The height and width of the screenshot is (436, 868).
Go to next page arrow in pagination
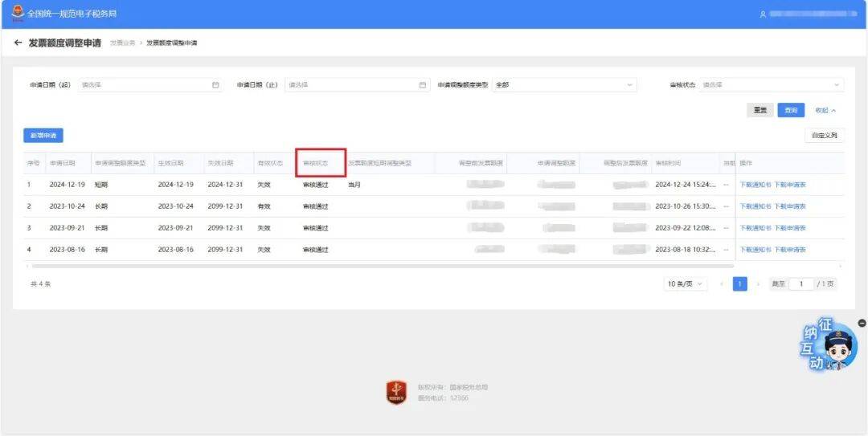(x=758, y=284)
